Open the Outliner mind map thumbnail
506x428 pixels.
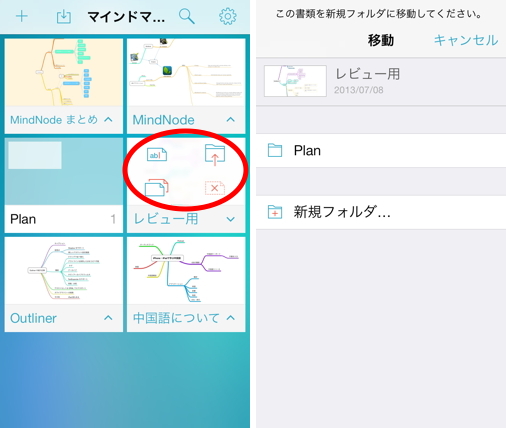click(x=64, y=271)
